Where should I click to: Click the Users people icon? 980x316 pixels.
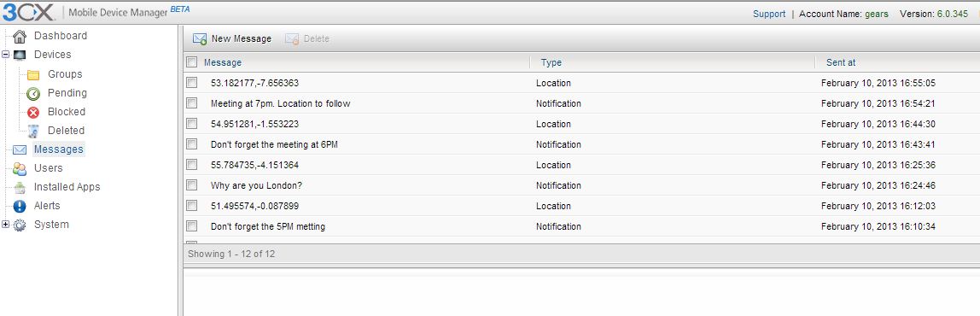pyautogui.click(x=20, y=168)
